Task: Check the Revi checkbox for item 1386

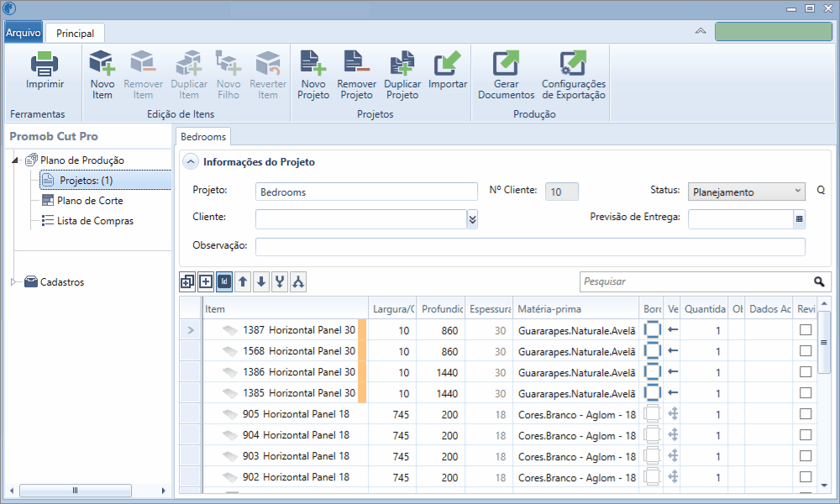Action: 806,372
